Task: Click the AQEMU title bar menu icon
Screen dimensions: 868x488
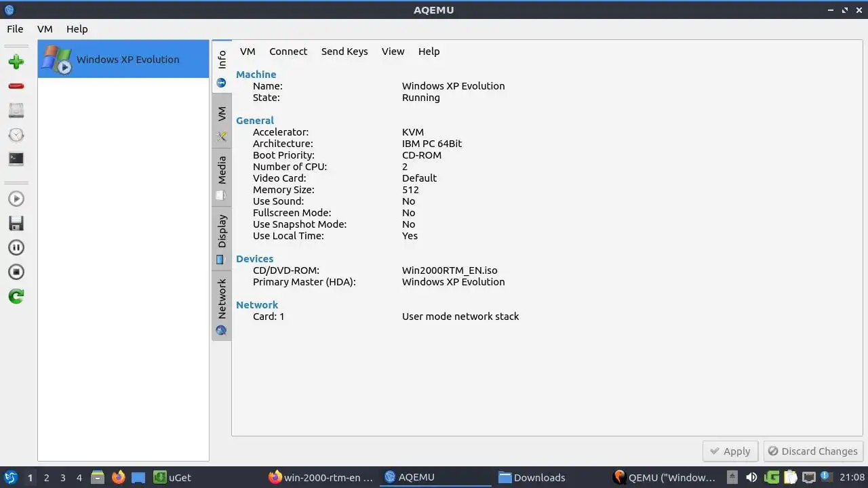Action: point(9,9)
